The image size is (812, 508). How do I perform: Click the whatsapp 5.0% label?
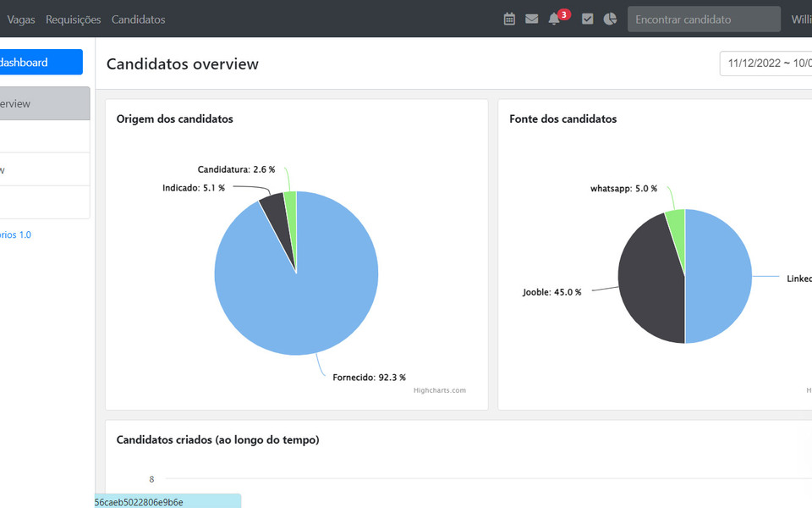[625, 188]
